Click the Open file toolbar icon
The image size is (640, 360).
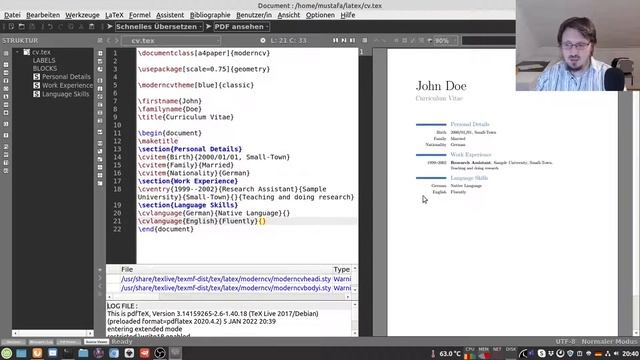22,27
